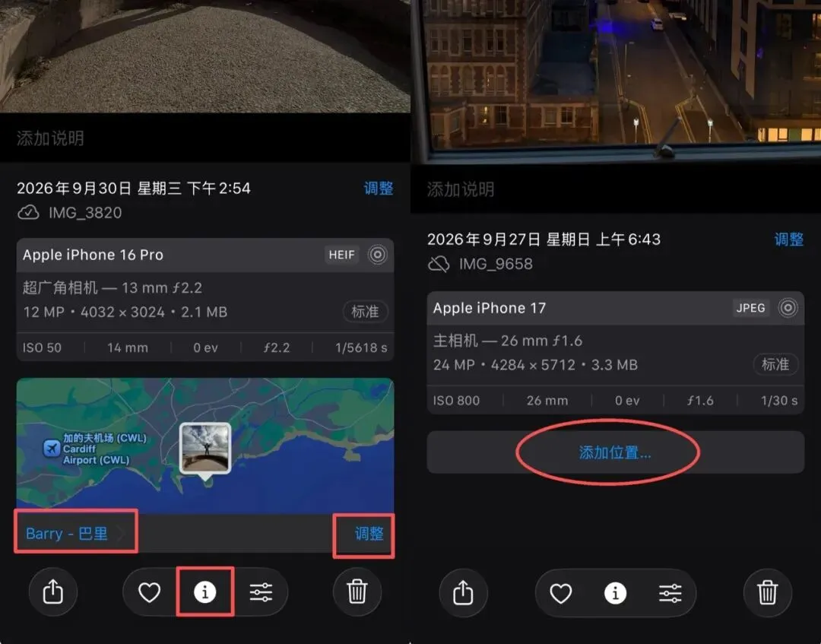The height and width of the screenshot is (644, 821).
Task: Tap file name IMG_9658
Action: click(x=496, y=264)
